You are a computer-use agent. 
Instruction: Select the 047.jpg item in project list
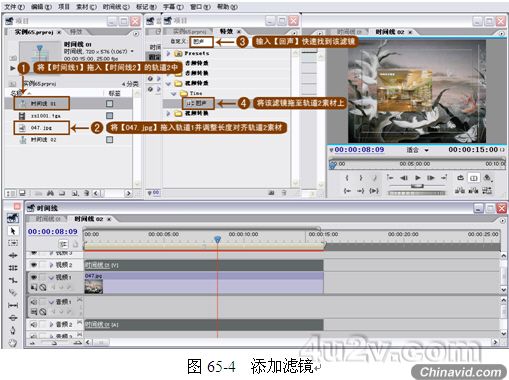click(41, 128)
